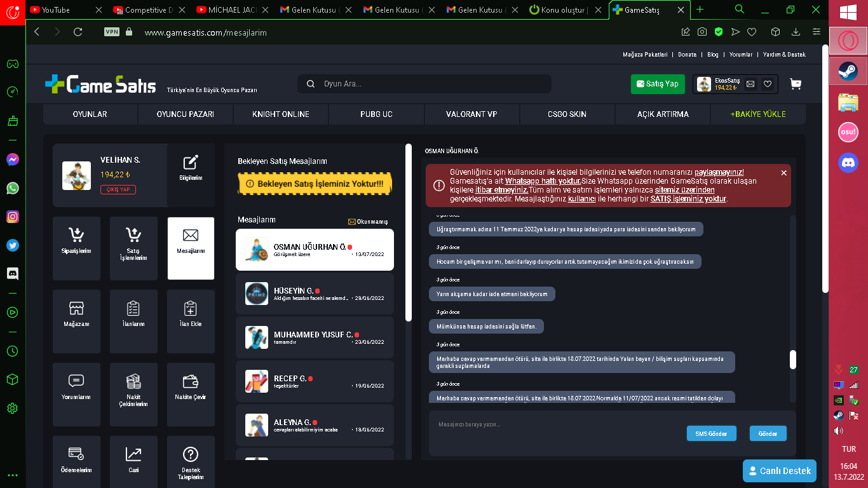Open Steam from the Windows taskbar
Image resolution: width=868 pixels, height=488 pixels.
pyautogui.click(x=848, y=70)
